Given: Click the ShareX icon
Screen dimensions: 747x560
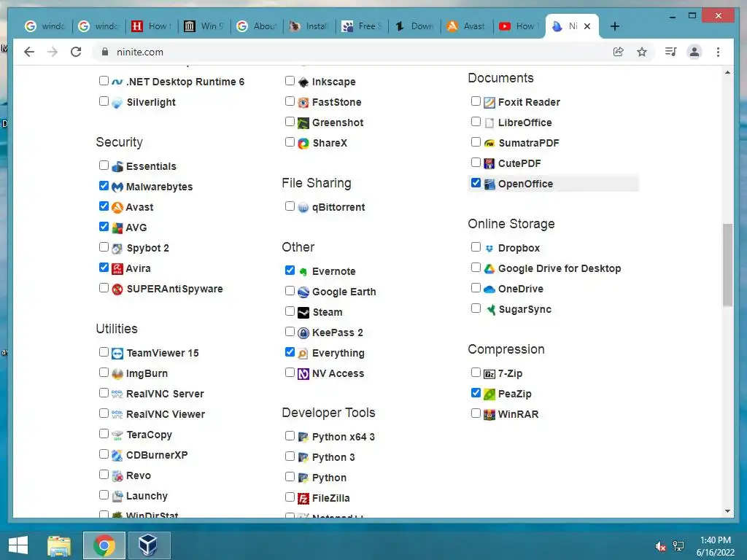Looking at the screenshot, I should point(303,144).
